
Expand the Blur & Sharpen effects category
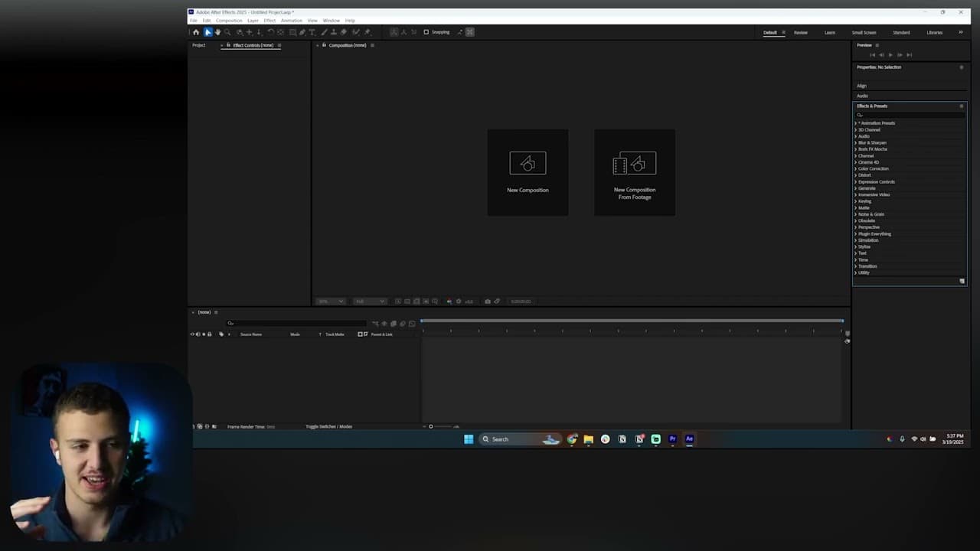[872, 143]
